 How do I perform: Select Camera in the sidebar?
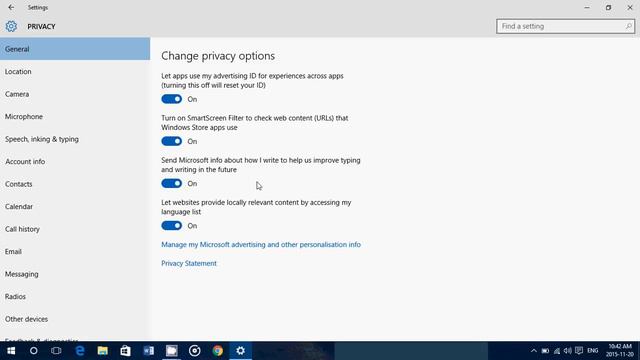point(75,94)
